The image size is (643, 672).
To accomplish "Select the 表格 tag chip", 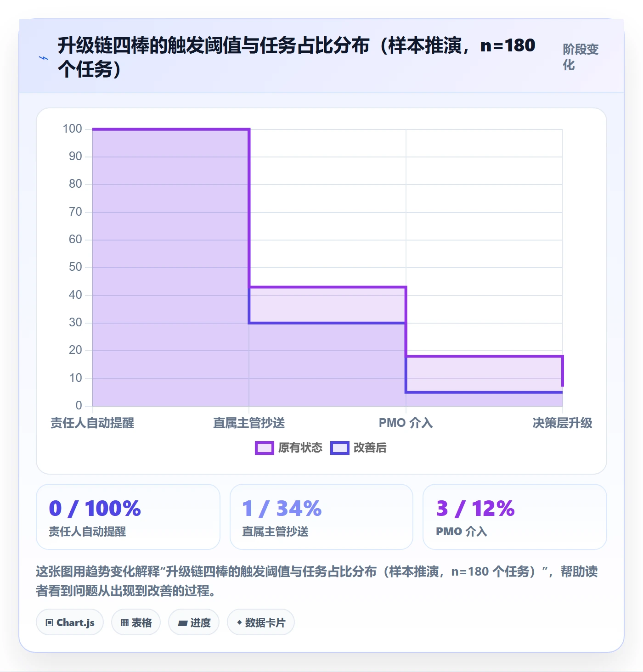I will click(136, 622).
